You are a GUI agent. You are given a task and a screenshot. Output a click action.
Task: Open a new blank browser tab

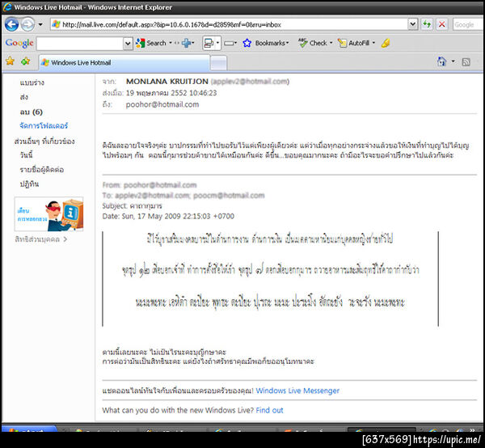219,63
